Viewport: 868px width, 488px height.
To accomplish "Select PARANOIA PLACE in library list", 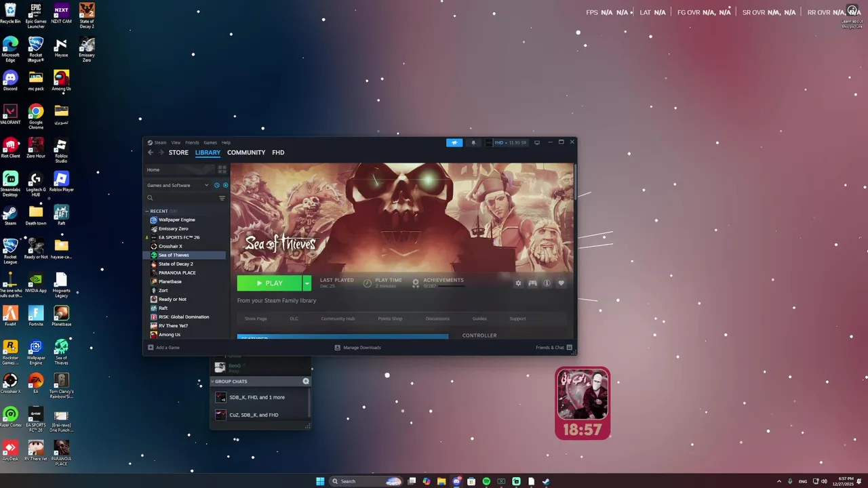I will point(177,272).
